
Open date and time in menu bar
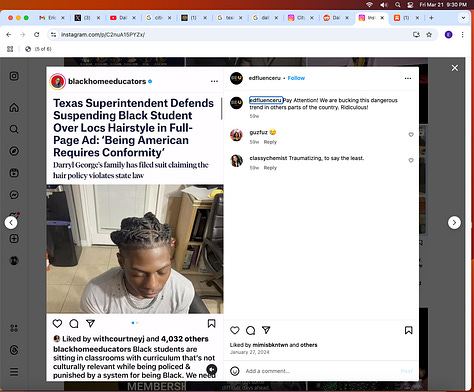click(x=443, y=5)
